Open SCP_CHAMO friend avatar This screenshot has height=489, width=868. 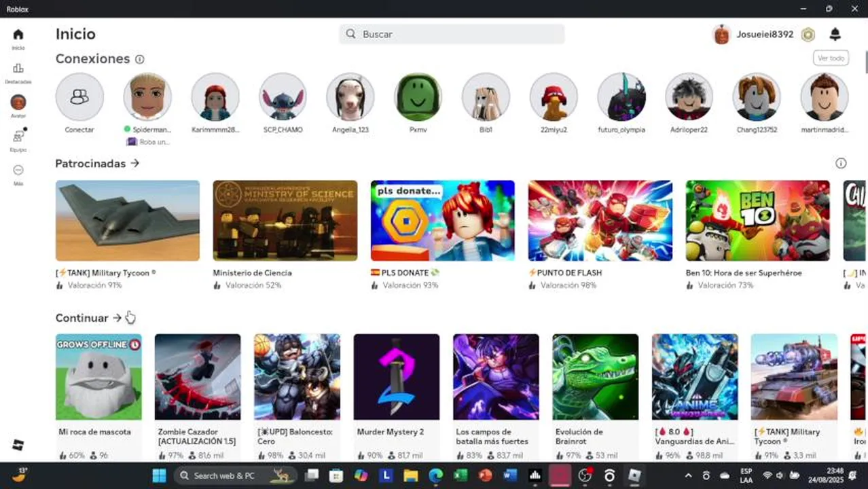click(283, 97)
